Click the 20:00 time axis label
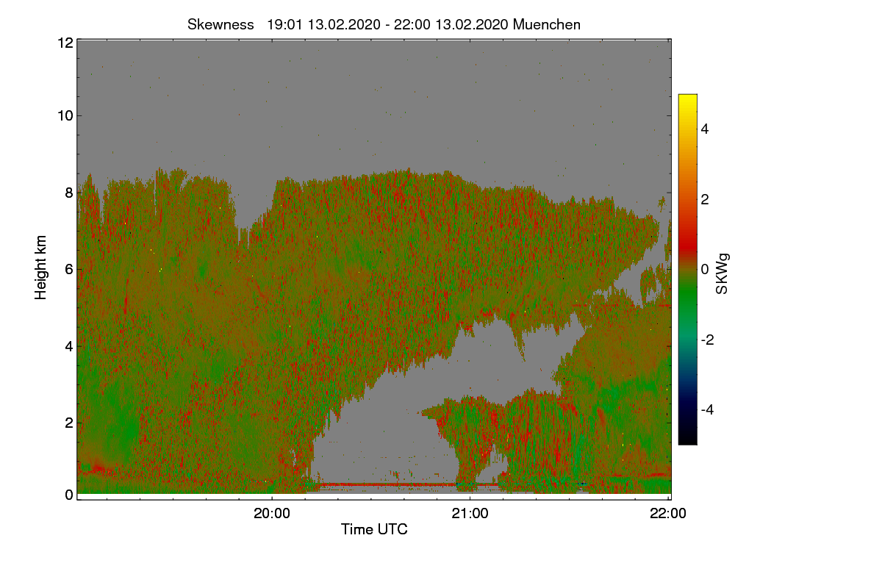 (272, 514)
